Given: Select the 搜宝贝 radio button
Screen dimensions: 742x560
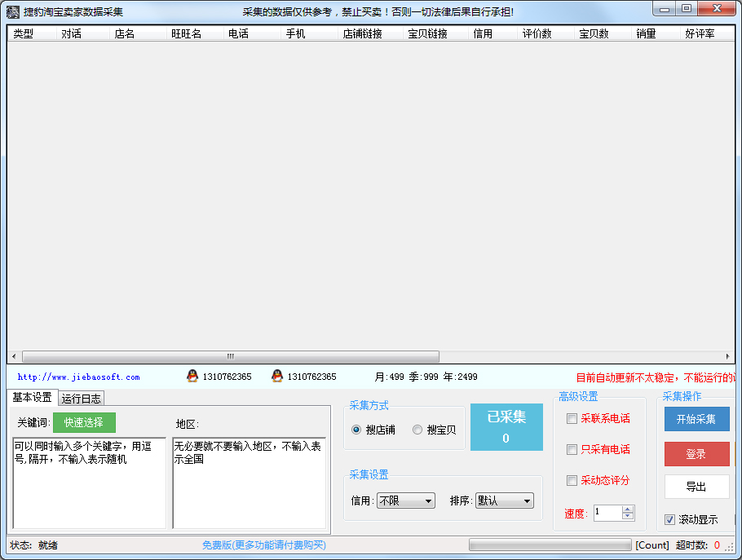Looking at the screenshot, I should [417, 430].
